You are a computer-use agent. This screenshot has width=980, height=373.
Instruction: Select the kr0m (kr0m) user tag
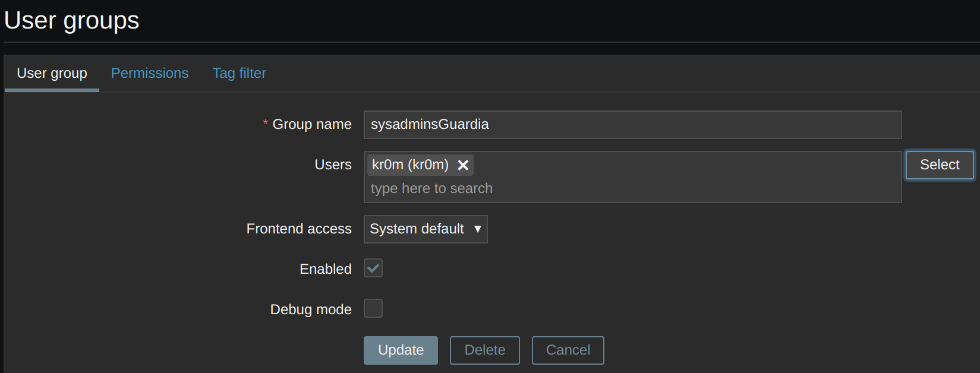coord(410,165)
